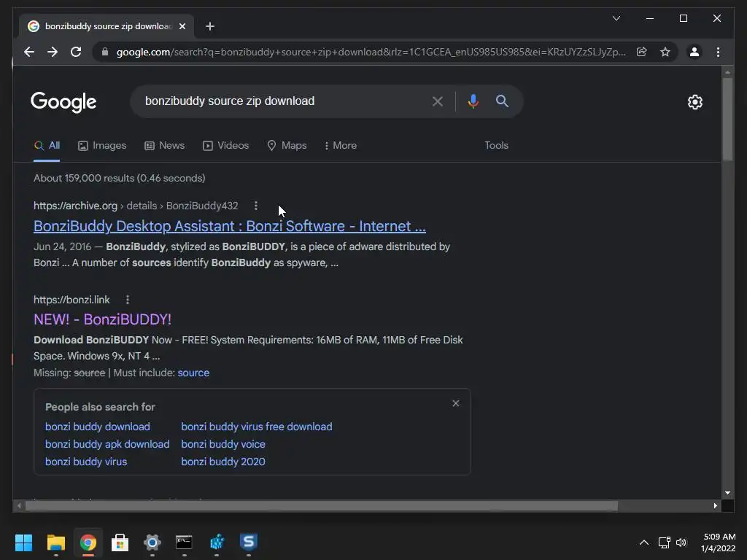Open tab search chevron in title bar
Image resolution: width=747 pixels, height=560 pixels.
(x=616, y=18)
